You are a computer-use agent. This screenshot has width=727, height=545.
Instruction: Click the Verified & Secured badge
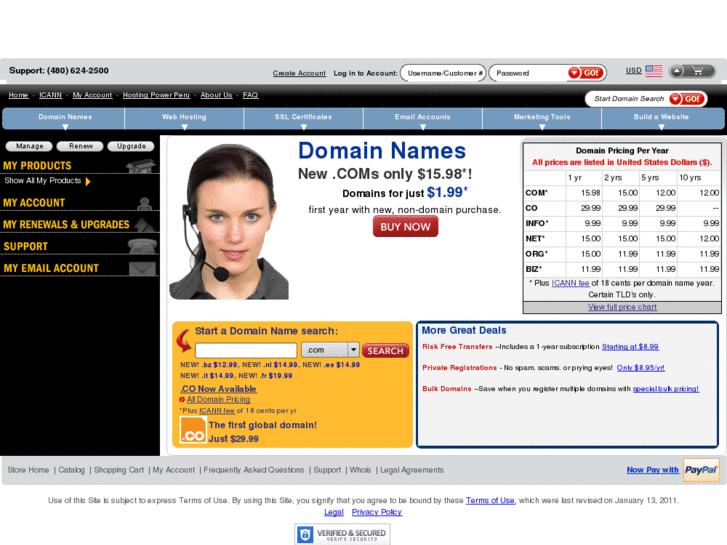pos(342,534)
